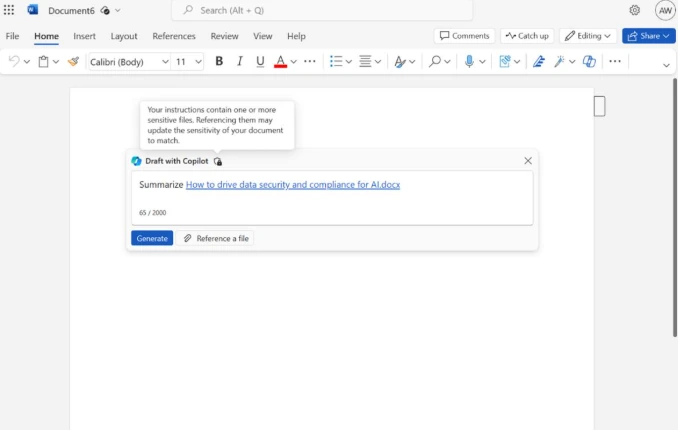Click the sensitivity lock icon by Draft with Copilot
The image size is (678, 430).
click(x=218, y=161)
